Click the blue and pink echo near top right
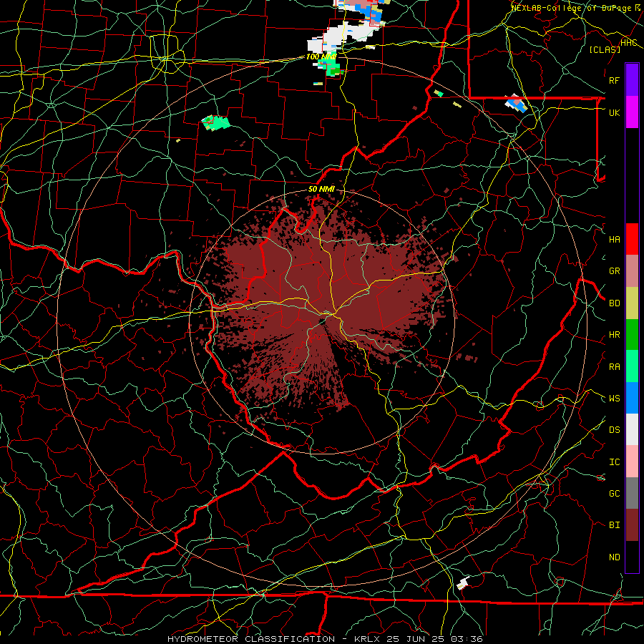644x644 pixels. [x=516, y=103]
